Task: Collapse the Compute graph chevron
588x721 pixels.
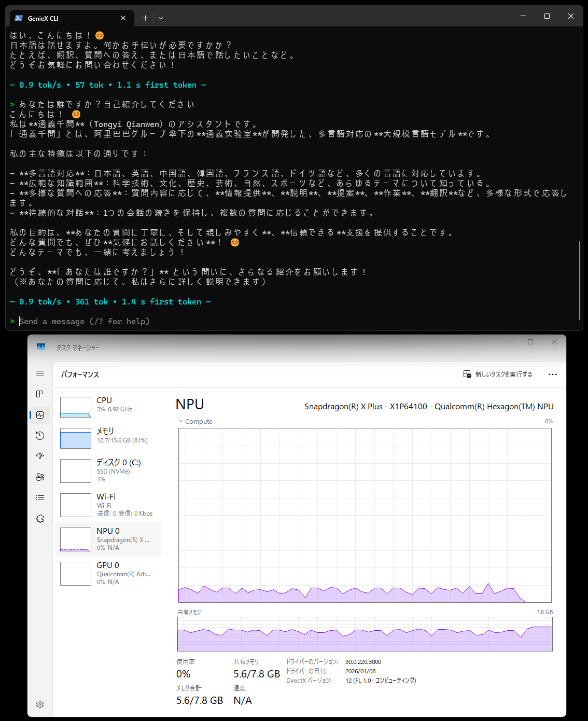Action: 180,422
